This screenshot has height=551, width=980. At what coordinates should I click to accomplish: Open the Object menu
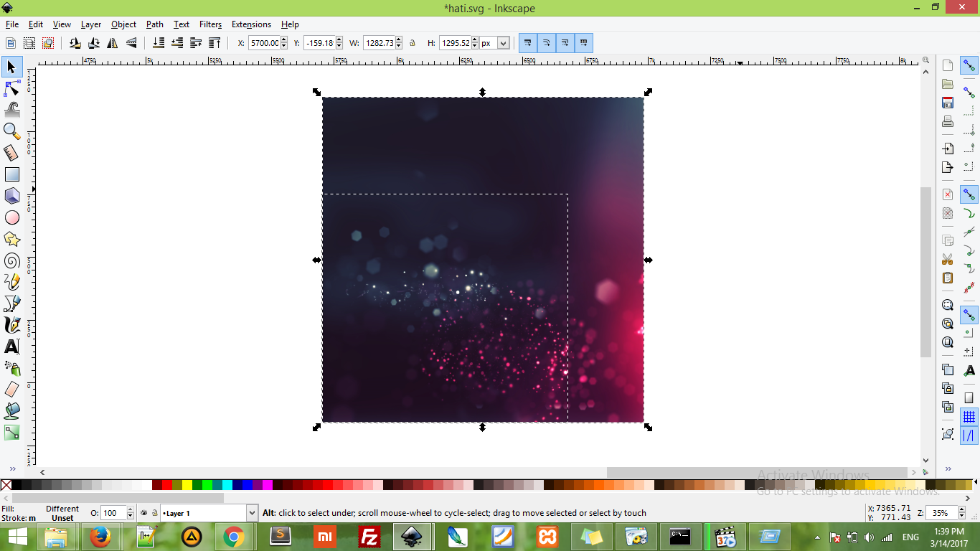coord(123,24)
